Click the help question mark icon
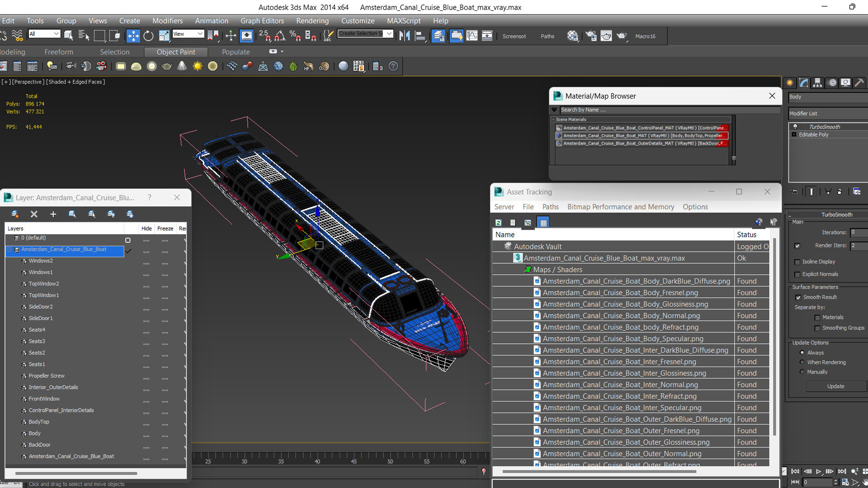The width and height of the screenshot is (868, 488). pyautogui.click(x=393, y=66)
